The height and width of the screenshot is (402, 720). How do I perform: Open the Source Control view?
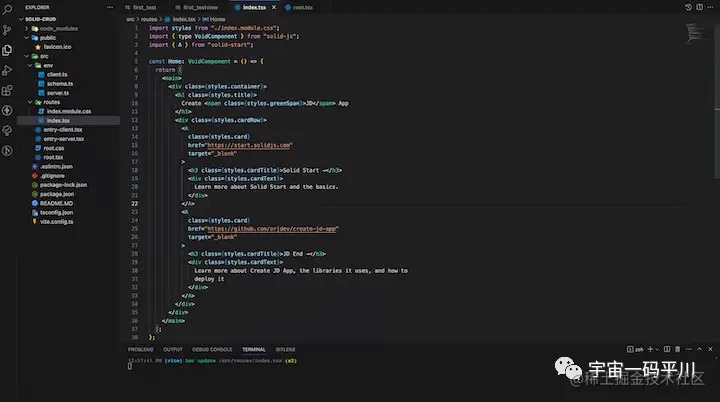[x=7, y=30]
